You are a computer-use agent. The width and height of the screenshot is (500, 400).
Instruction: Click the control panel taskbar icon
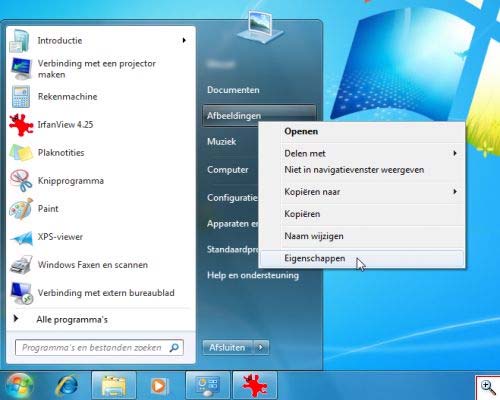208,386
